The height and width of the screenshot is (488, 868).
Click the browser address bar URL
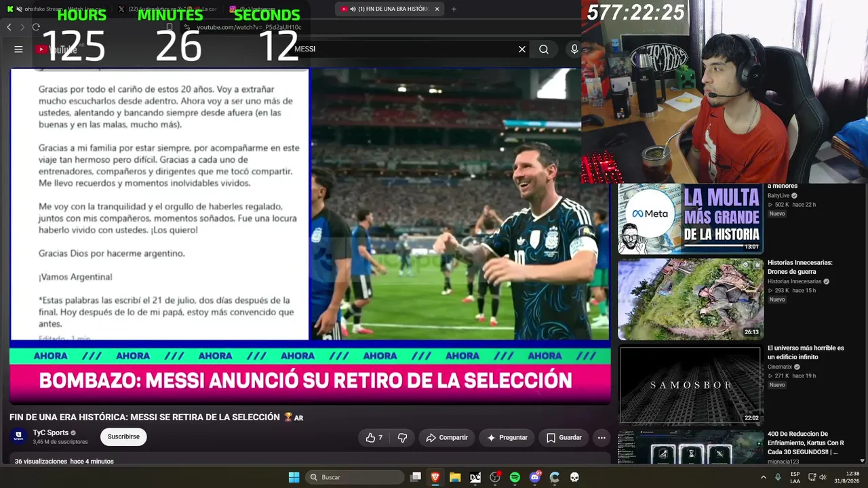pos(250,27)
